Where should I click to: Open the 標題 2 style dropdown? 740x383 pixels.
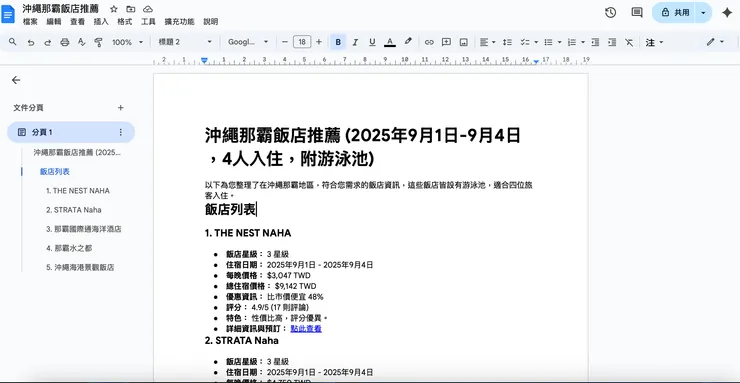(x=185, y=42)
